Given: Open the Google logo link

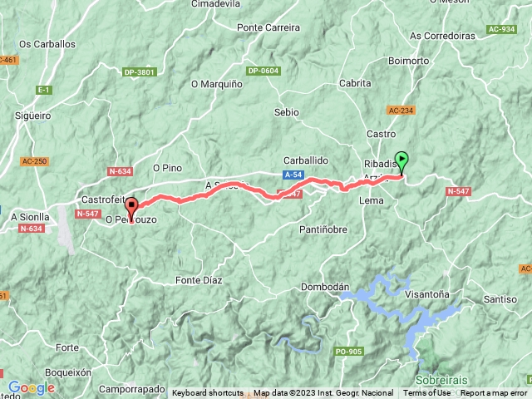Looking at the screenshot, I should tap(32, 388).
